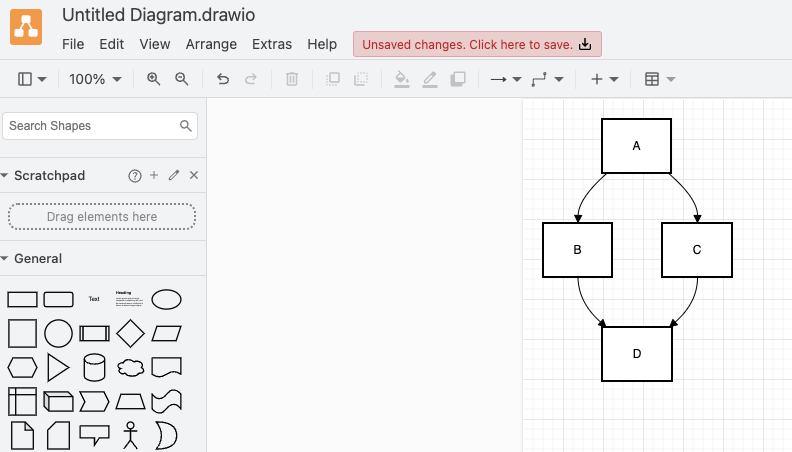Click the undo arrow icon

tap(223, 79)
